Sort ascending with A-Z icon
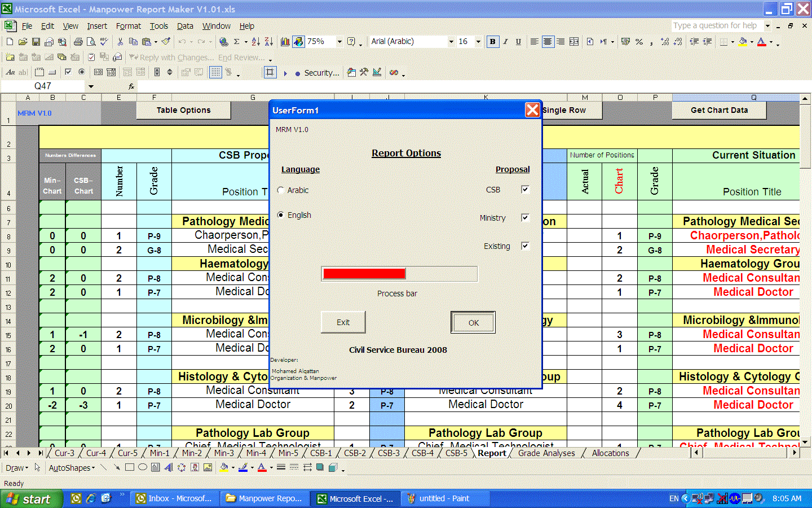 pos(255,42)
